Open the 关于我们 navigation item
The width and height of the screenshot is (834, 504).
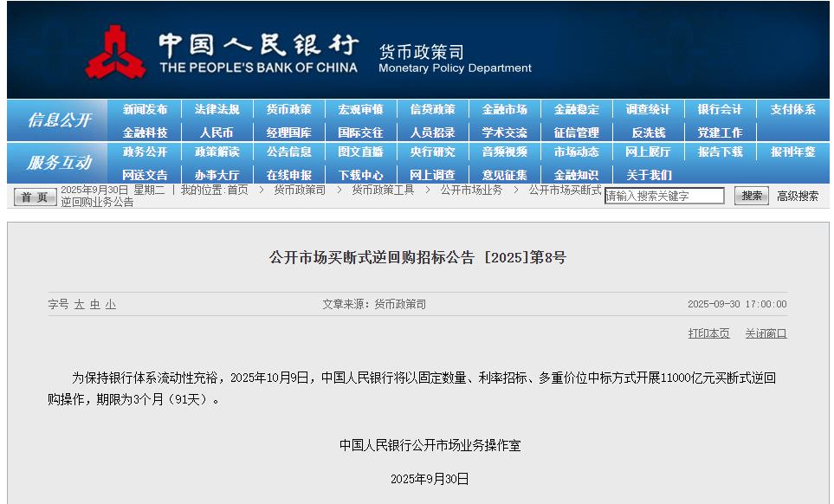click(648, 173)
